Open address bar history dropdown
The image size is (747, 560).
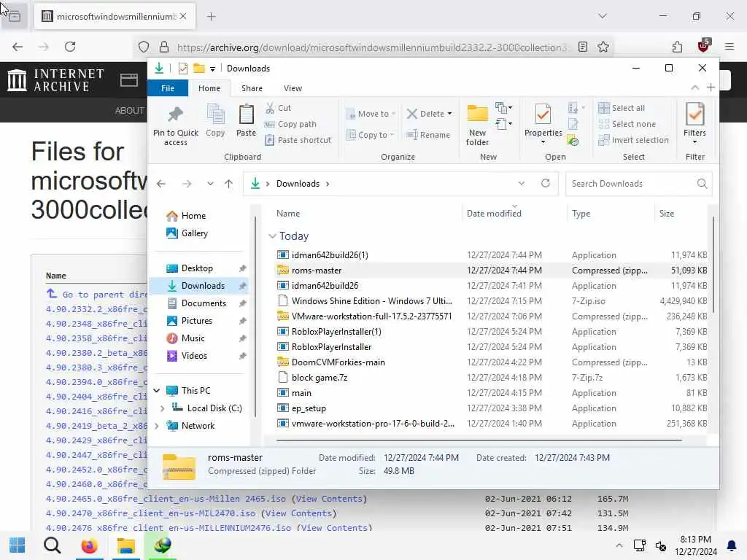coord(521,183)
